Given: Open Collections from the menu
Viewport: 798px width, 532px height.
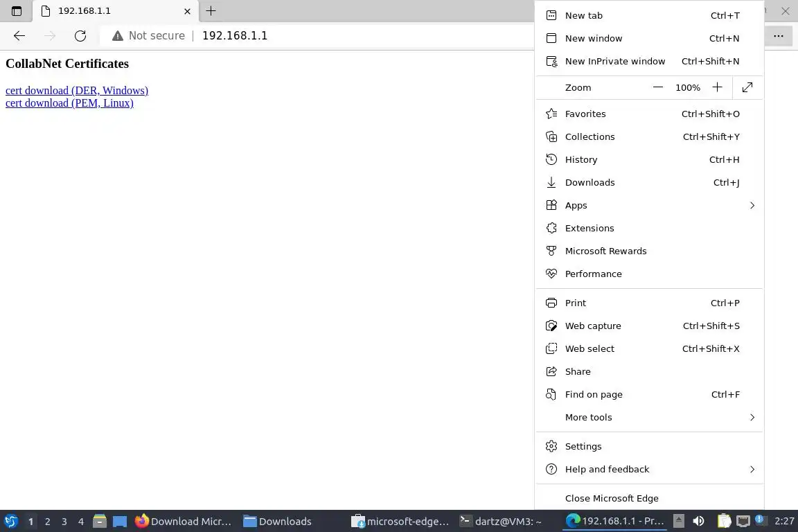Looking at the screenshot, I should [649, 137].
